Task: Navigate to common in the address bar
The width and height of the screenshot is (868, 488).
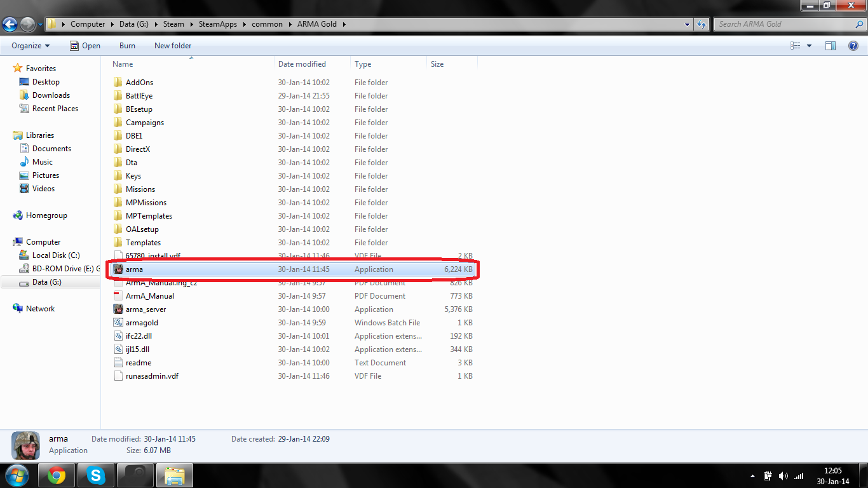Action: point(267,24)
